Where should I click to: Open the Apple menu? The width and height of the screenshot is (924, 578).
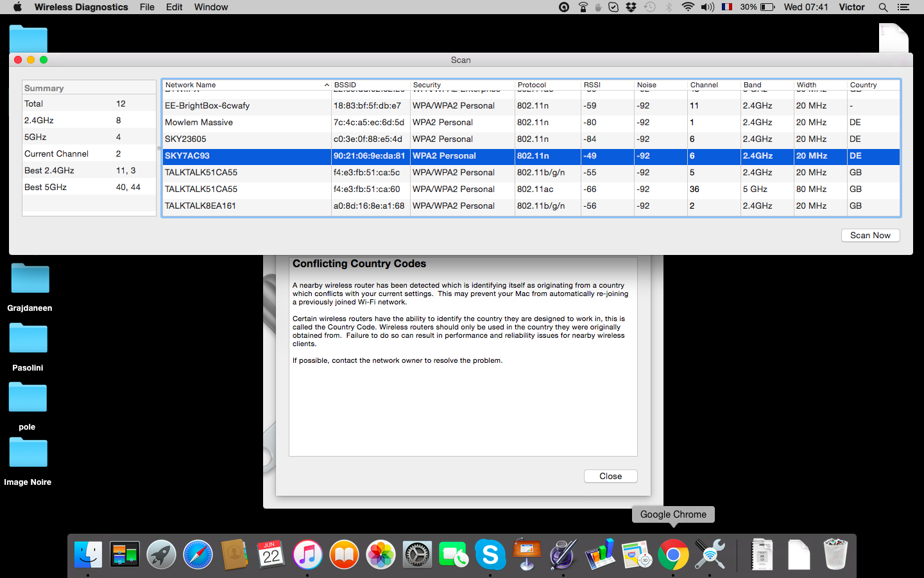(x=17, y=7)
